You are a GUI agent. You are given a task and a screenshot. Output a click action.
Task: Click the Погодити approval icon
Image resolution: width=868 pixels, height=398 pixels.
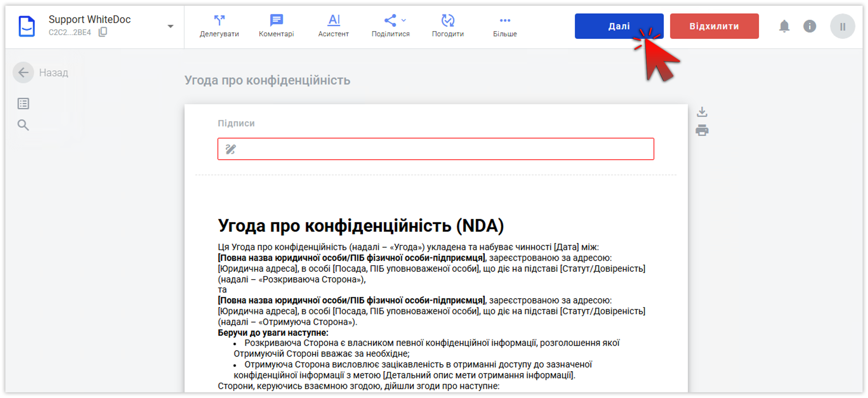[447, 21]
